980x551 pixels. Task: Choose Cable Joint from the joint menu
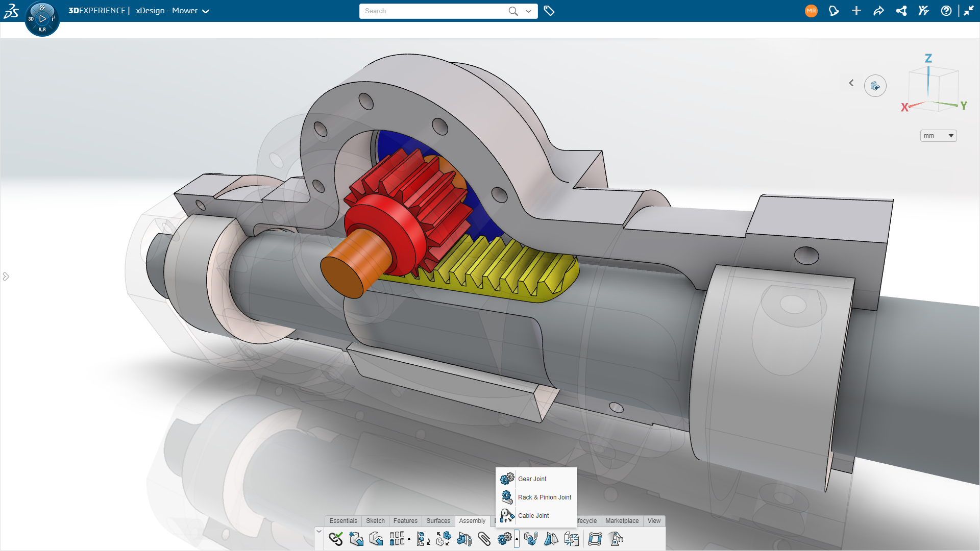tap(533, 515)
